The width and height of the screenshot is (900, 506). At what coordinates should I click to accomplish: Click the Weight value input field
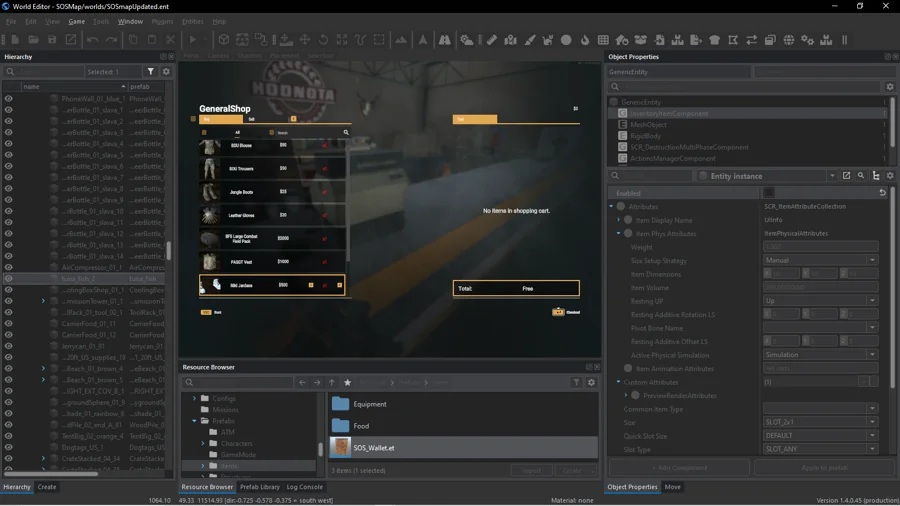click(820, 247)
